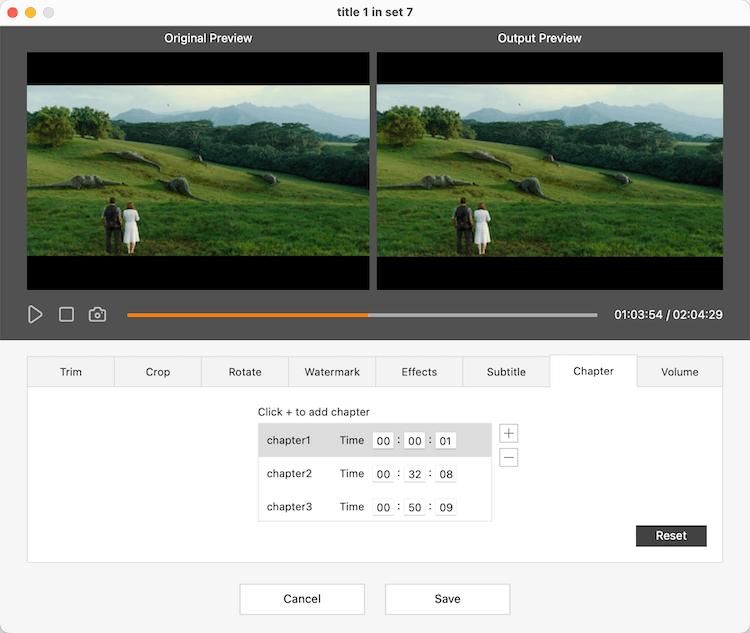750x633 pixels.
Task: Edit chapter1 hours field
Action: point(383,441)
